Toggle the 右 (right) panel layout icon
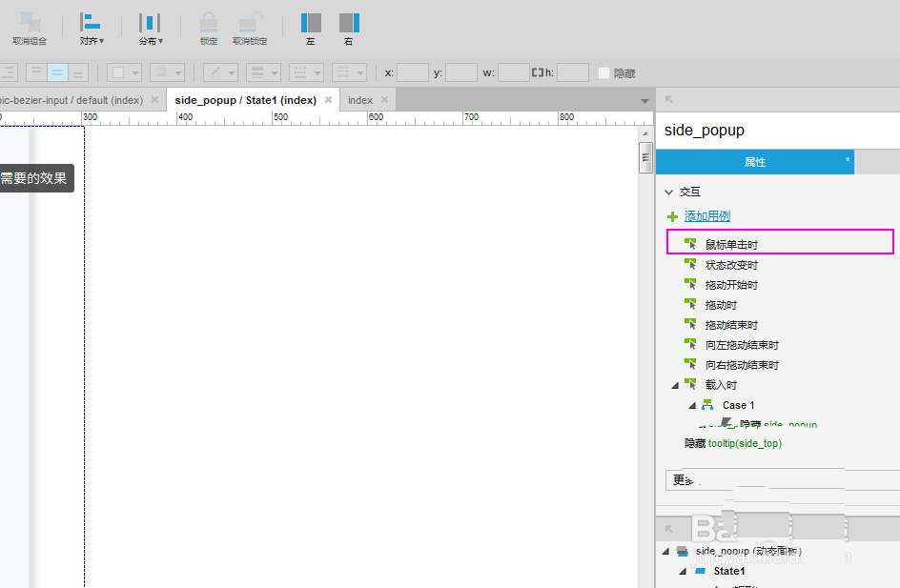This screenshot has width=900, height=588. tap(349, 23)
